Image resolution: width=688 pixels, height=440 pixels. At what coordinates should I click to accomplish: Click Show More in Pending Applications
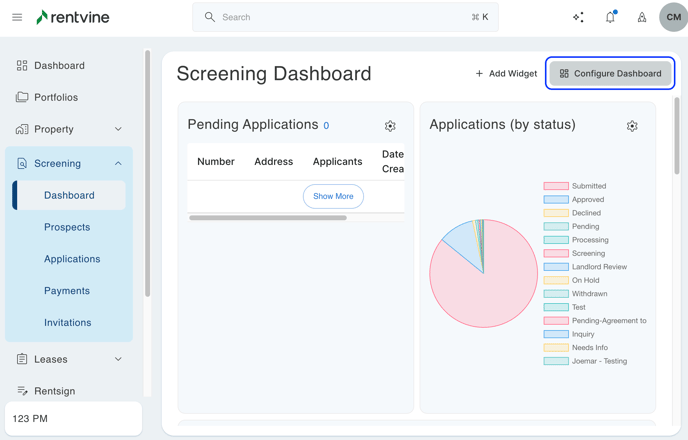click(333, 196)
